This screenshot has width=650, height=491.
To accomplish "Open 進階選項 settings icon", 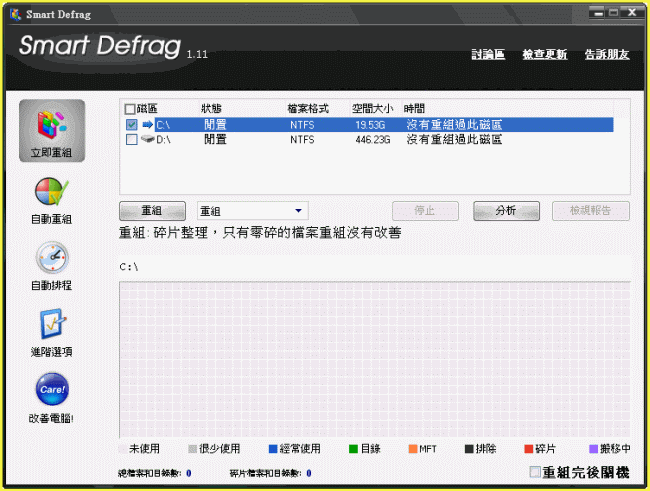I will point(52,325).
